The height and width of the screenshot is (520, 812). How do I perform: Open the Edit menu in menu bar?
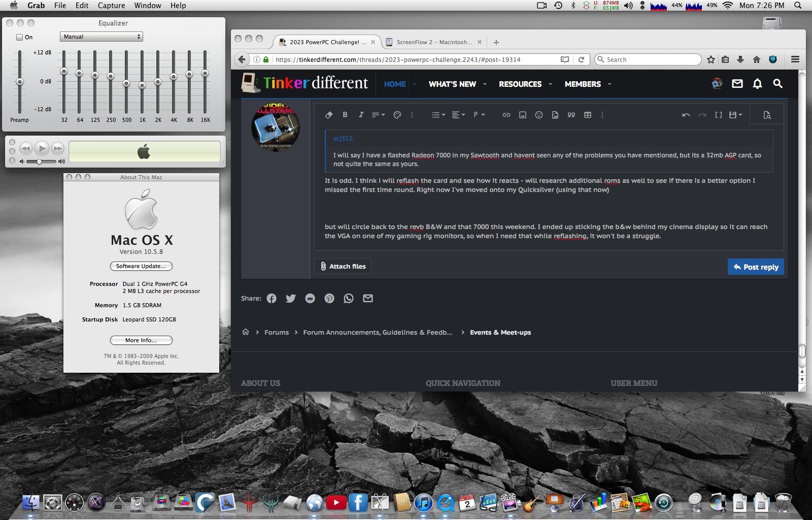point(82,6)
